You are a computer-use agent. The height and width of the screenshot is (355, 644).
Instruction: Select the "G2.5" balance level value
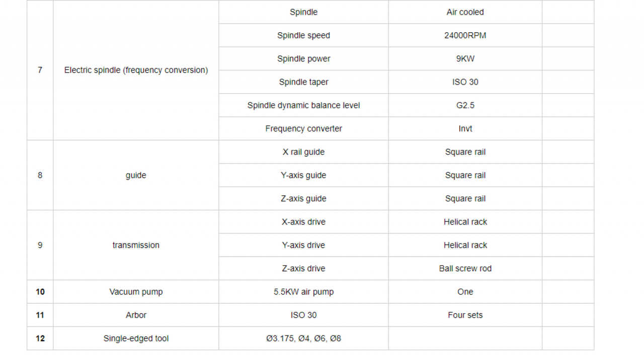point(465,105)
